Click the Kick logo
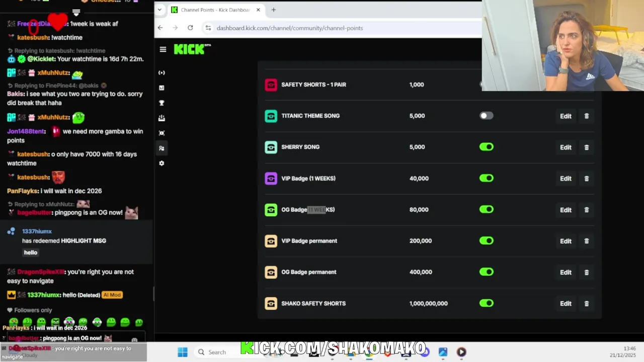The height and width of the screenshot is (362, 644). tap(192, 49)
